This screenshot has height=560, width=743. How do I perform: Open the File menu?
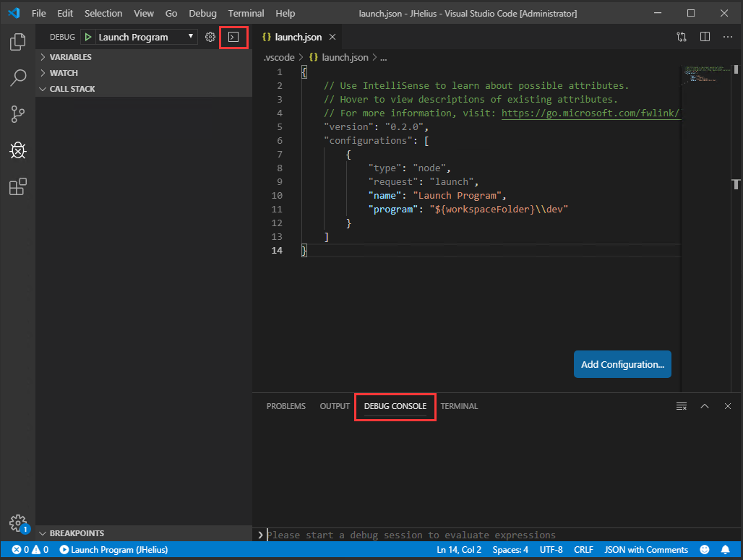coord(39,13)
